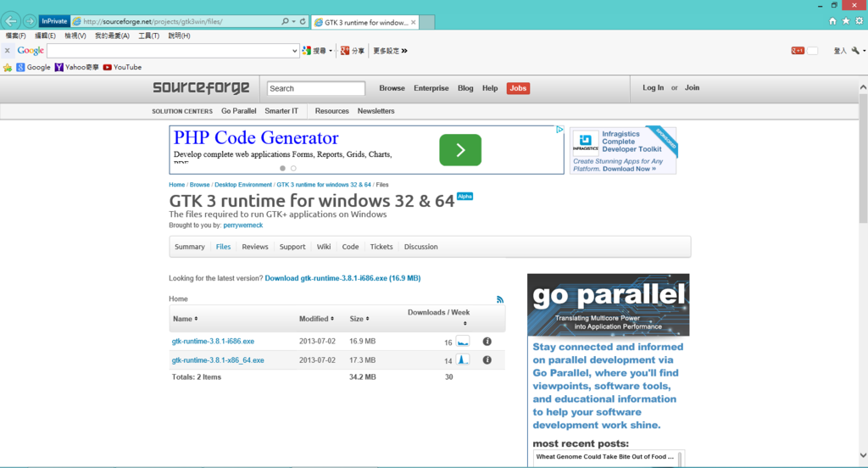Screen dimensions: 868x468
Task: Click downloads chart icon for gtk-runtime-3.8.1-x86_64.exe
Action: 463,360
